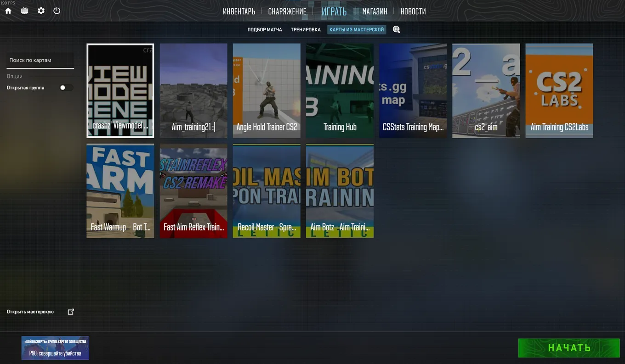The height and width of the screenshot is (364, 625).
Task: Click external link icon next to Открыть мастерскую
Action: click(x=71, y=312)
